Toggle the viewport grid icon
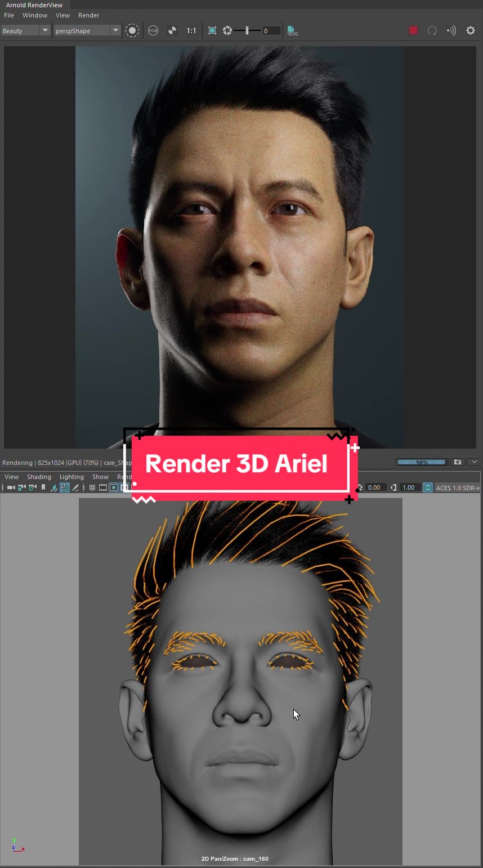Image resolution: width=483 pixels, height=868 pixels. pos(92,487)
